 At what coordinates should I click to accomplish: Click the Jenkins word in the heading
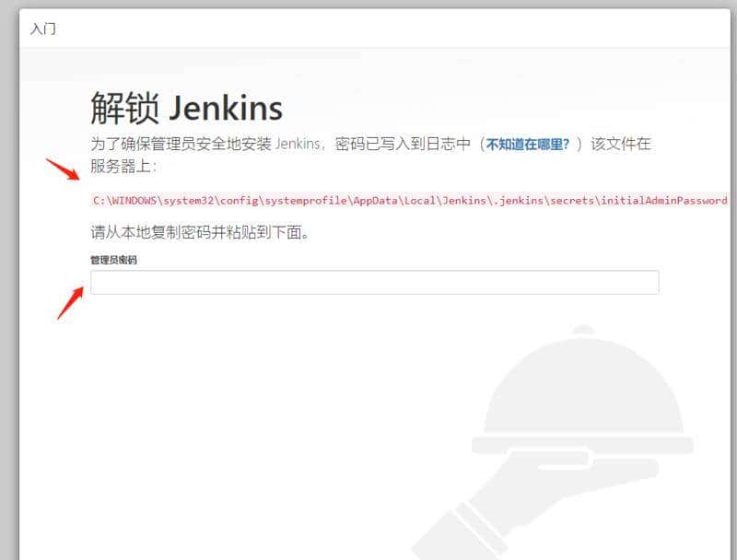coord(228,108)
